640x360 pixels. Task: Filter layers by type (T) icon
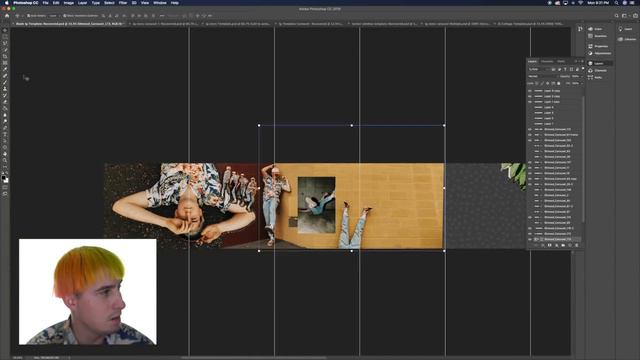click(x=565, y=69)
